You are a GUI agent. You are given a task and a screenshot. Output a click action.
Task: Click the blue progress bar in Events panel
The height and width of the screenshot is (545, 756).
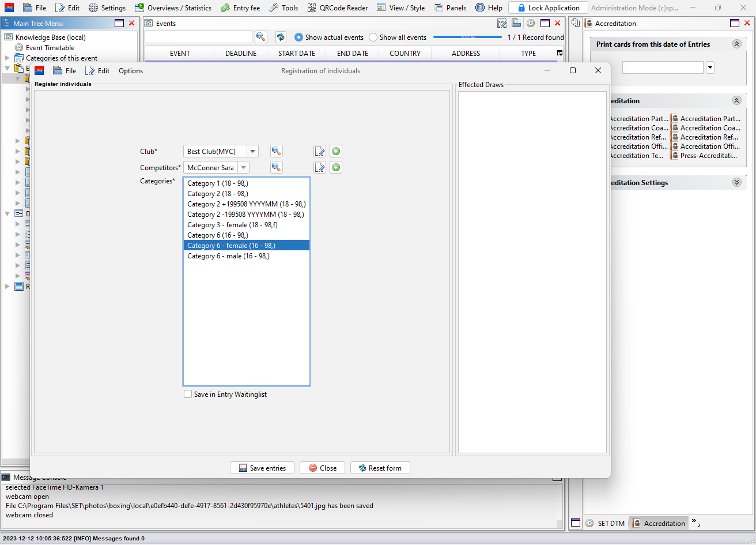pos(467,37)
